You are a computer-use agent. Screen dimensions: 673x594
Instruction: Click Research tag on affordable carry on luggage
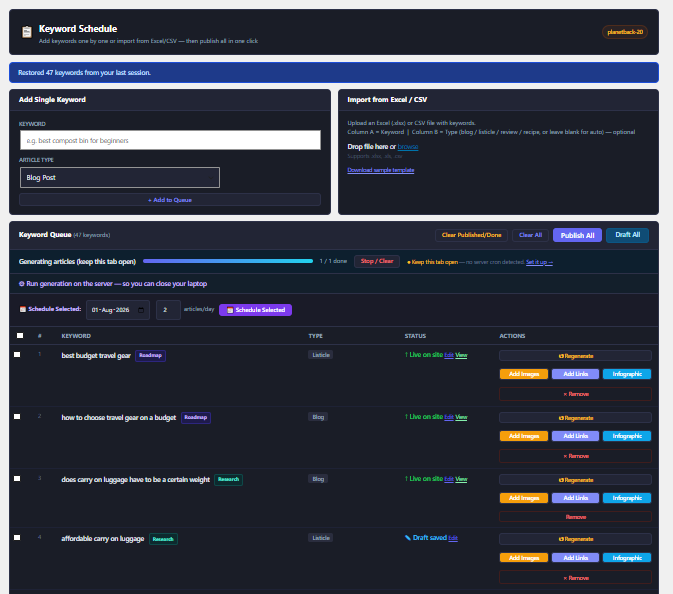pyautogui.click(x=163, y=539)
